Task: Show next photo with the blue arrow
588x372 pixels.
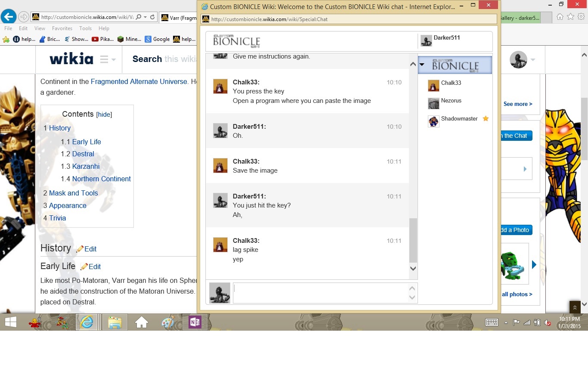Action: [x=534, y=264]
